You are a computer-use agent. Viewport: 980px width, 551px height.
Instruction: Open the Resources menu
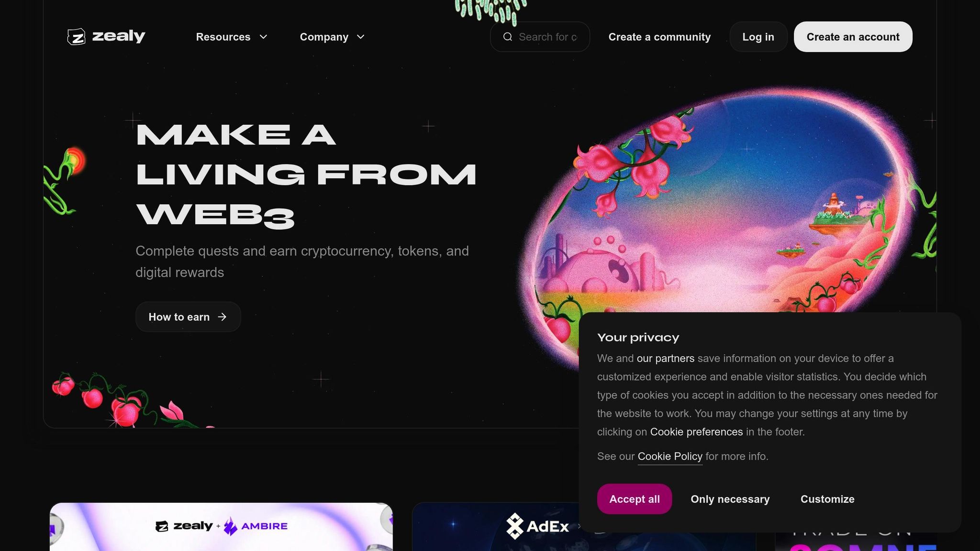(232, 37)
